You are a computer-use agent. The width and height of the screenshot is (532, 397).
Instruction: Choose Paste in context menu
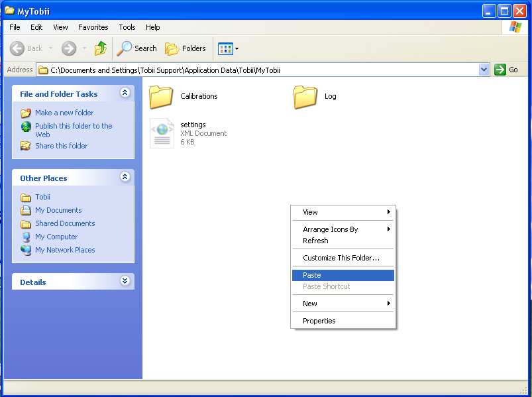343,275
